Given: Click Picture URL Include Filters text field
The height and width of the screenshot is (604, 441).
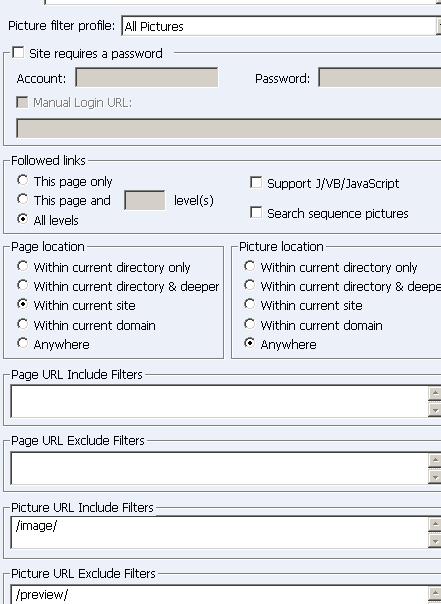Looking at the screenshot, I should click(x=220, y=532).
